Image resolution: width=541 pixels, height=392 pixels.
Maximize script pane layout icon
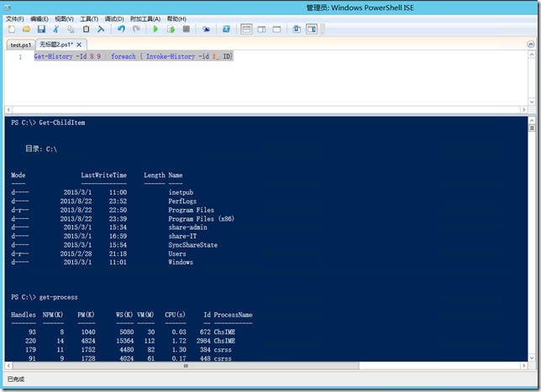click(x=276, y=29)
